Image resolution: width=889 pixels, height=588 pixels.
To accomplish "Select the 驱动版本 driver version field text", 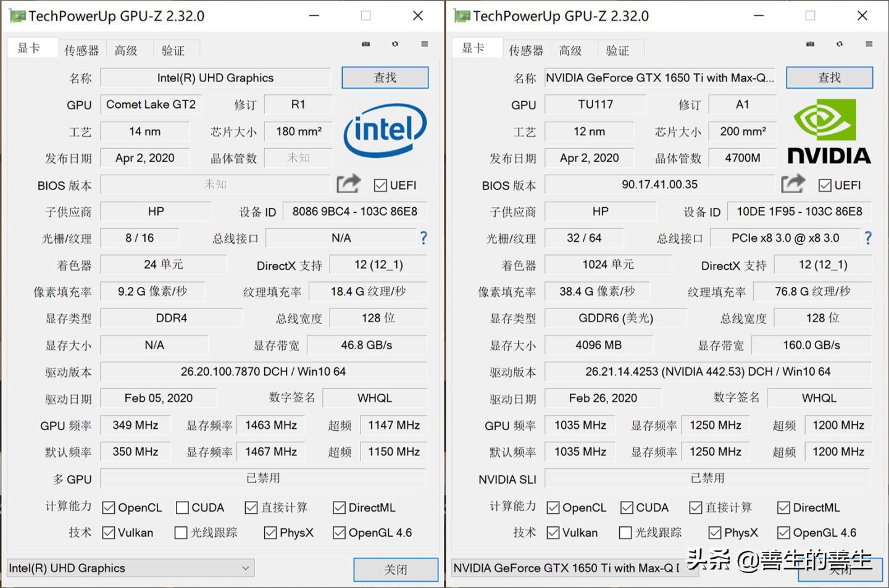I will pyautogui.click(x=711, y=371).
